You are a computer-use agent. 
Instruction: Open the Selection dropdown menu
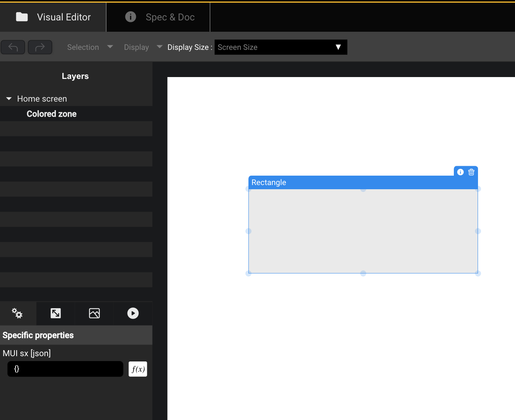click(90, 47)
